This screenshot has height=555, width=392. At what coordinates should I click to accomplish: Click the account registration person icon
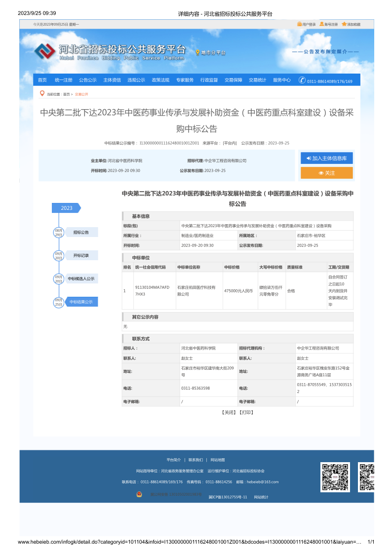[321, 24]
